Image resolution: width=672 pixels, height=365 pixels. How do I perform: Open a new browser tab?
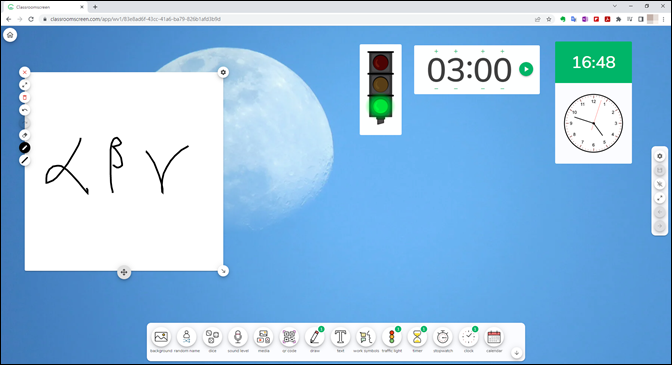tap(95, 7)
